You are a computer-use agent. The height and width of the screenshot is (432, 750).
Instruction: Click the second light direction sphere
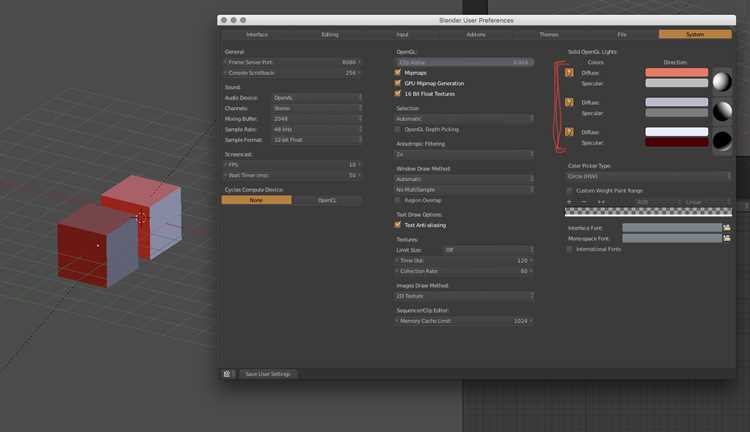pos(722,111)
